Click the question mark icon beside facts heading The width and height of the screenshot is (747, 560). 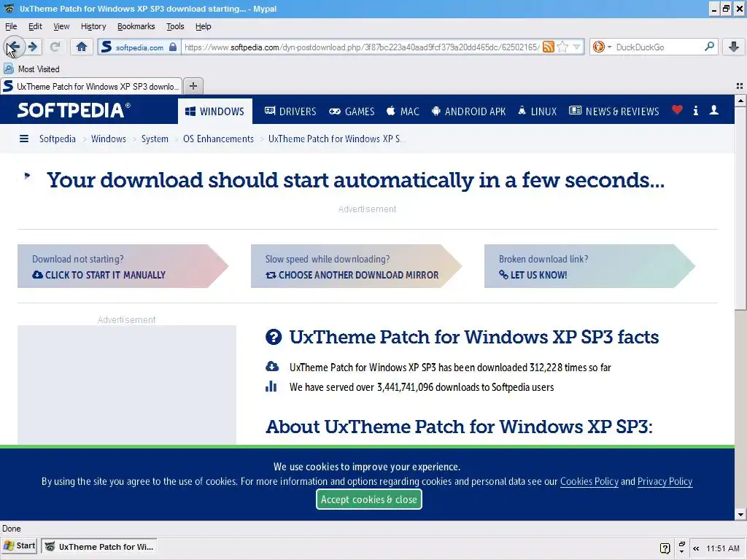pyautogui.click(x=274, y=337)
